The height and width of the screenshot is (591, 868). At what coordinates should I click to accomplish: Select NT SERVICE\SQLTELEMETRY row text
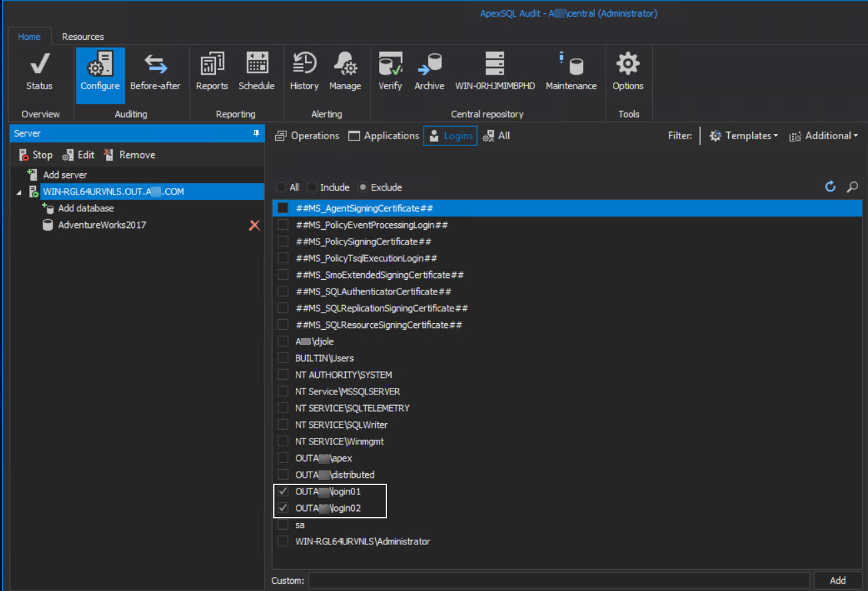point(352,408)
